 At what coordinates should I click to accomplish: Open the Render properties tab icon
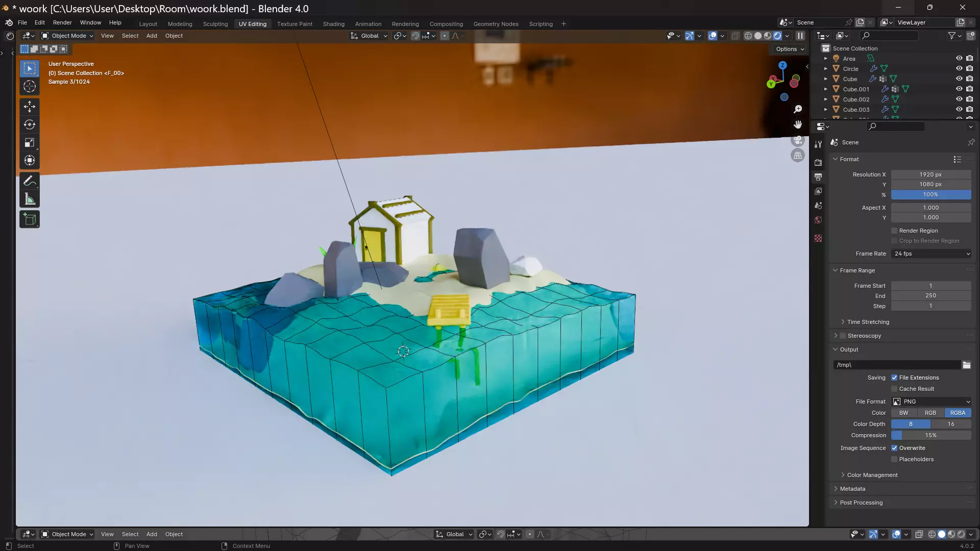coord(818,162)
